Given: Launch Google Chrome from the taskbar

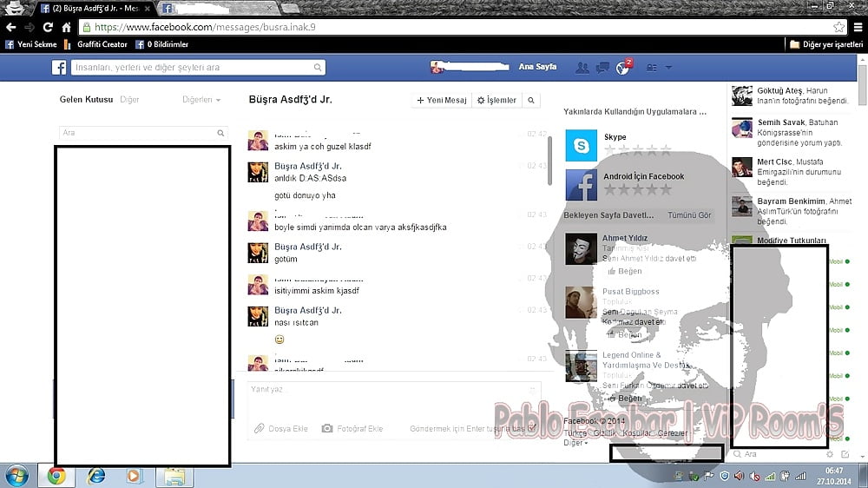Looking at the screenshot, I should click(x=56, y=476).
